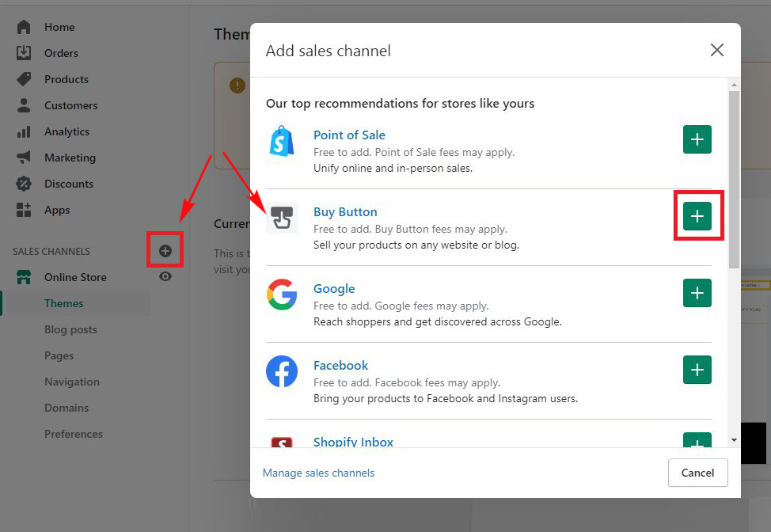Open the Apps page
Viewport: 771px width, 532px height.
[x=57, y=210]
